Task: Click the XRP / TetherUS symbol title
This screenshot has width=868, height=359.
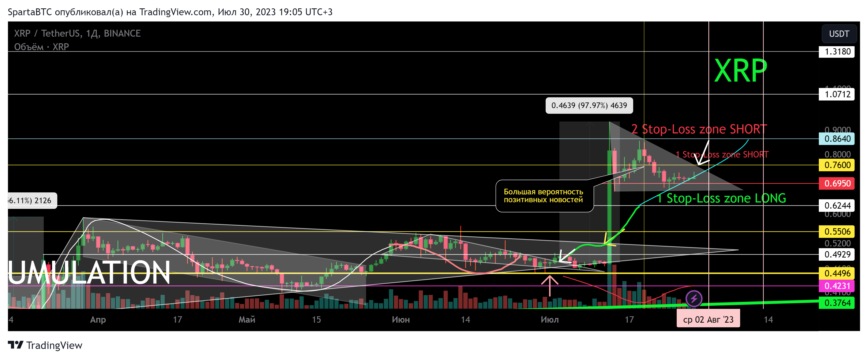Action: [x=77, y=33]
